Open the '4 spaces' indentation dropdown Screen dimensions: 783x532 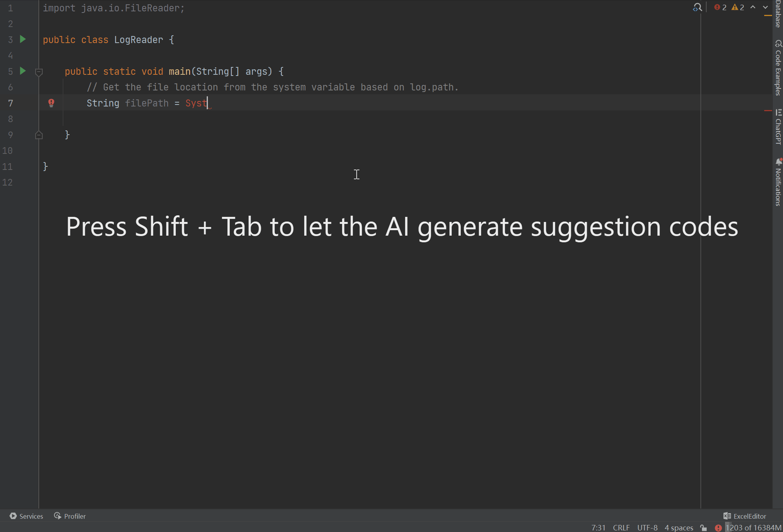[678, 528]
